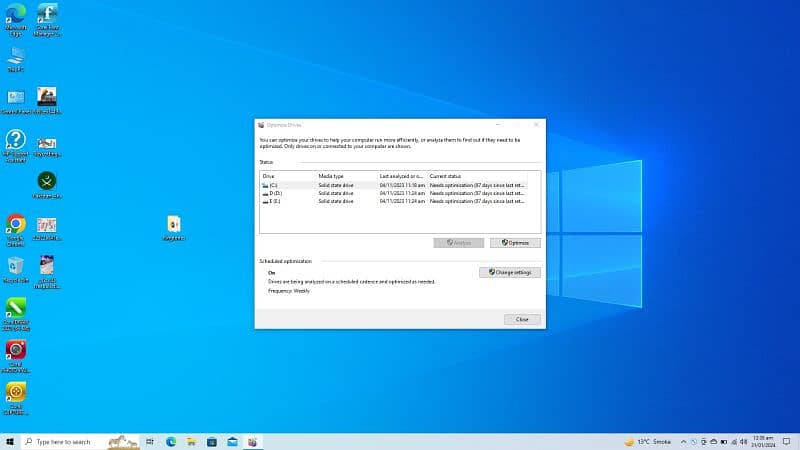The width and height of the screenshot is (800, 450).
Task: Open the Windows Start menu
Action: pyautogui.click(x=10, y=441)
